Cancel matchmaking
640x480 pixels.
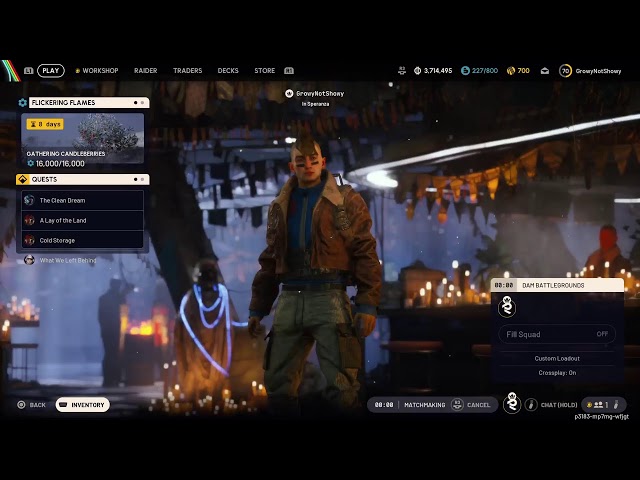click(478, 405)
